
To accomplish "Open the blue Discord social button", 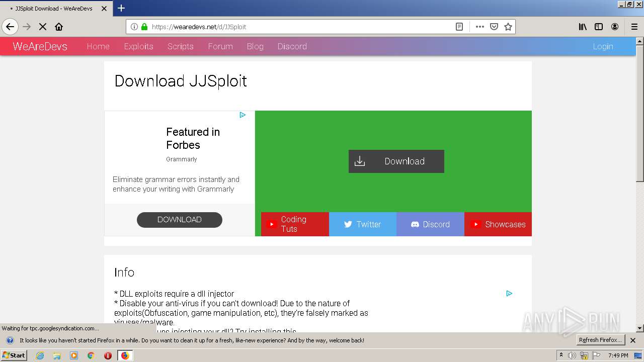I will click(430, 224).
